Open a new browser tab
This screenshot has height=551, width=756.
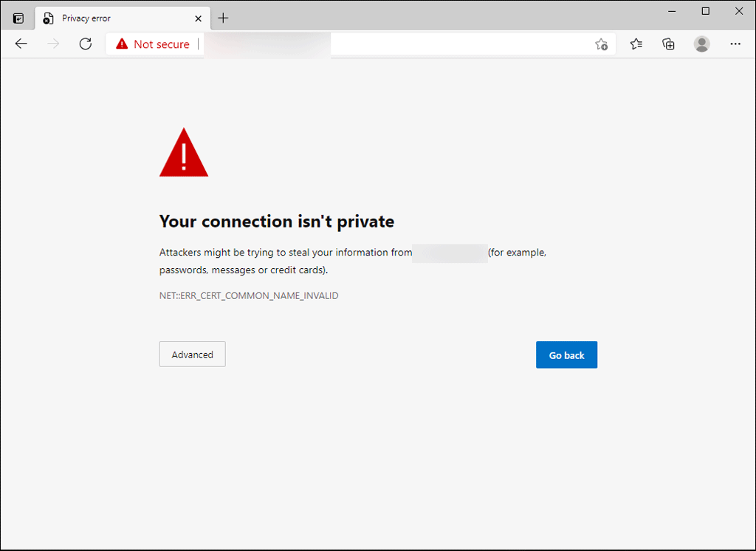pos(223,18)
